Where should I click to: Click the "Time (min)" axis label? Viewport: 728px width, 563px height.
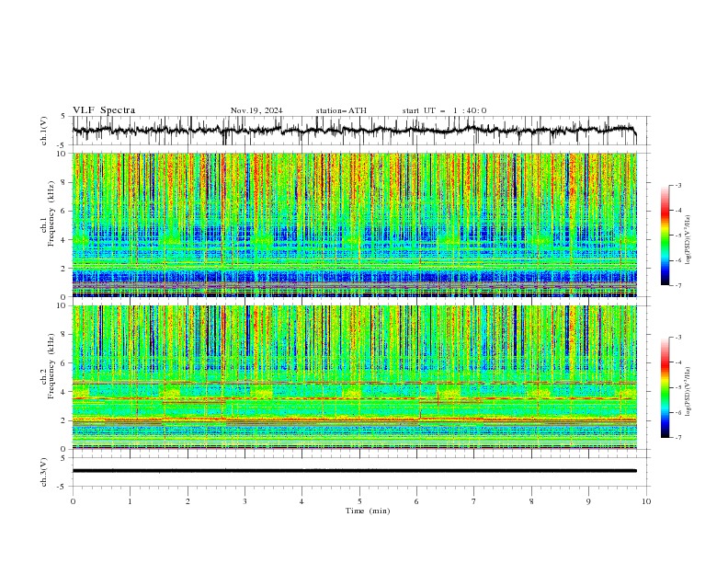click(368, 511)
